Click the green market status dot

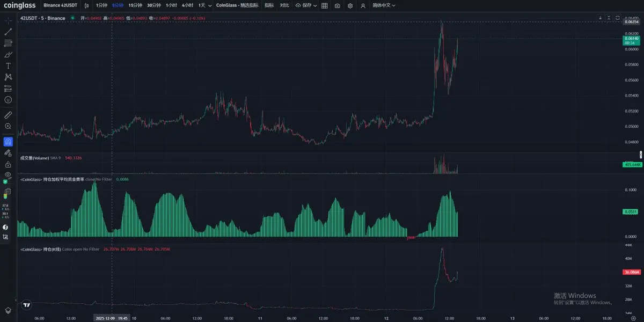(72, 18)
